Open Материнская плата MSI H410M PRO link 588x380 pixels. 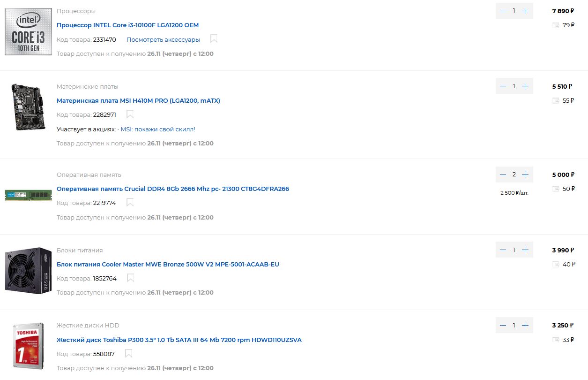138,100
